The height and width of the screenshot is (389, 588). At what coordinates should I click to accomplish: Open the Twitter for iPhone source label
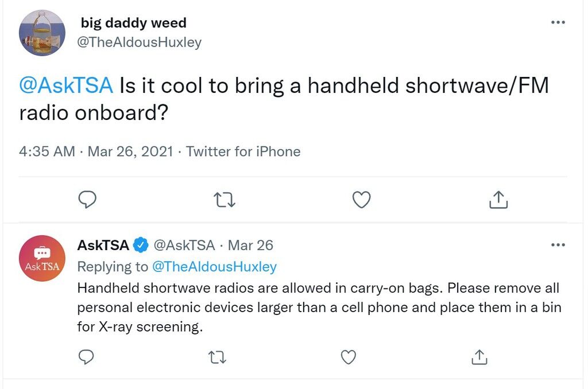click(x=243, y=151)
